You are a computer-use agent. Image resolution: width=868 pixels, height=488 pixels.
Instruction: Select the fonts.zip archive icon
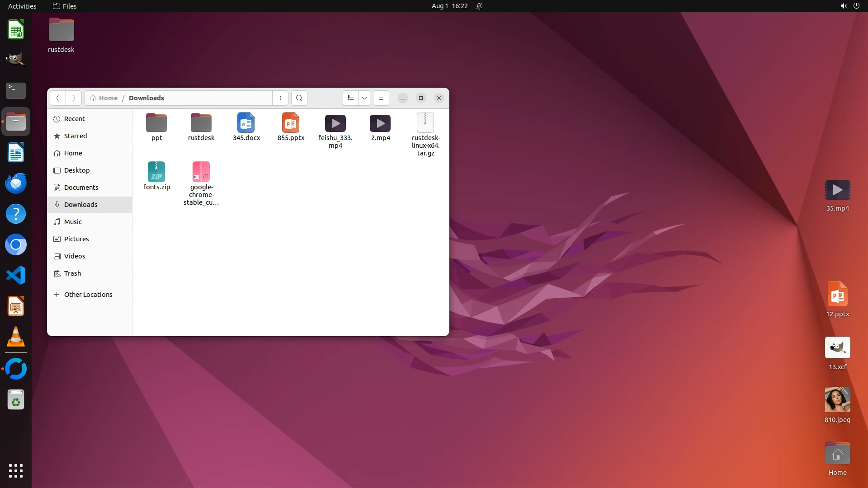point(156,172)
